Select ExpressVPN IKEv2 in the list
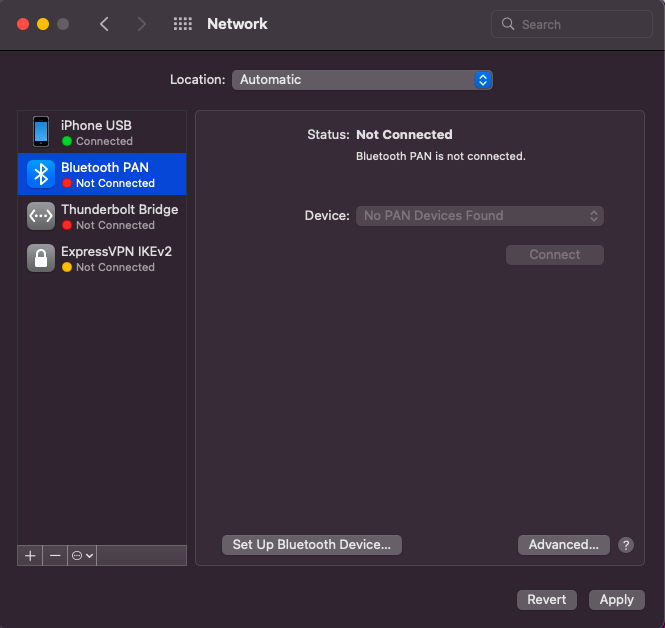 102,258
